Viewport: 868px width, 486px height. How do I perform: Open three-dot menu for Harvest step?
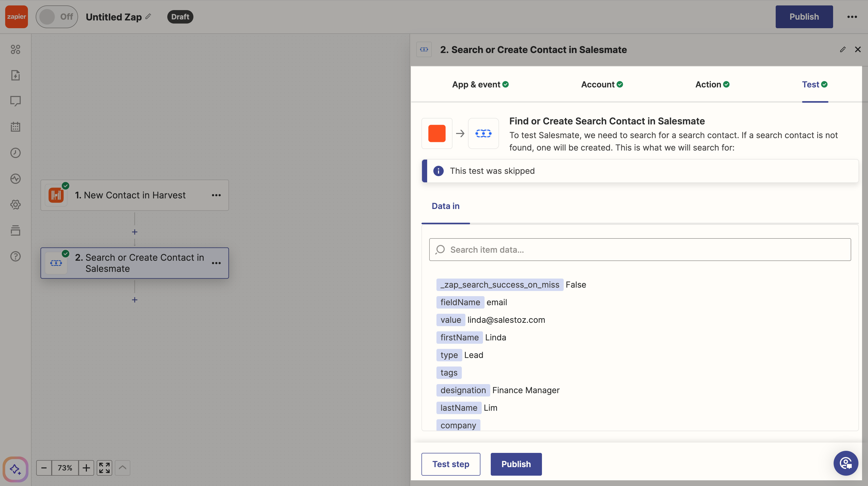pyautogui.click(x=216, y=195)
